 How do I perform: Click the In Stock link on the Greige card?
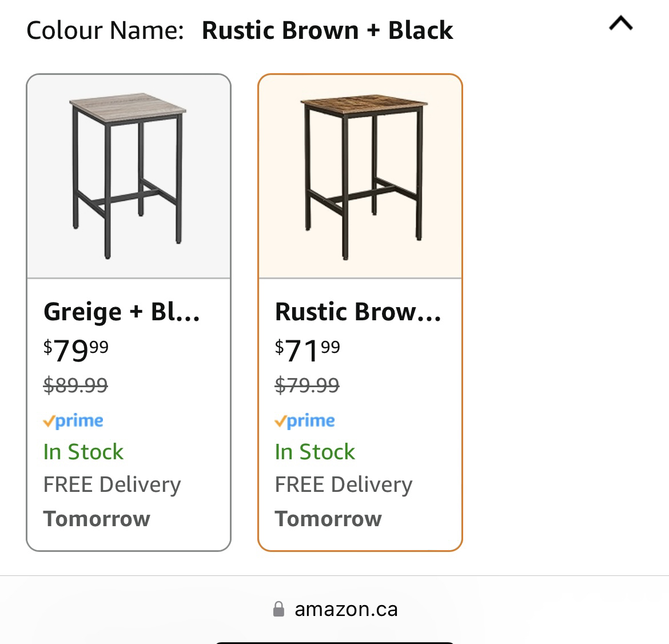click(x=83, y=451)
